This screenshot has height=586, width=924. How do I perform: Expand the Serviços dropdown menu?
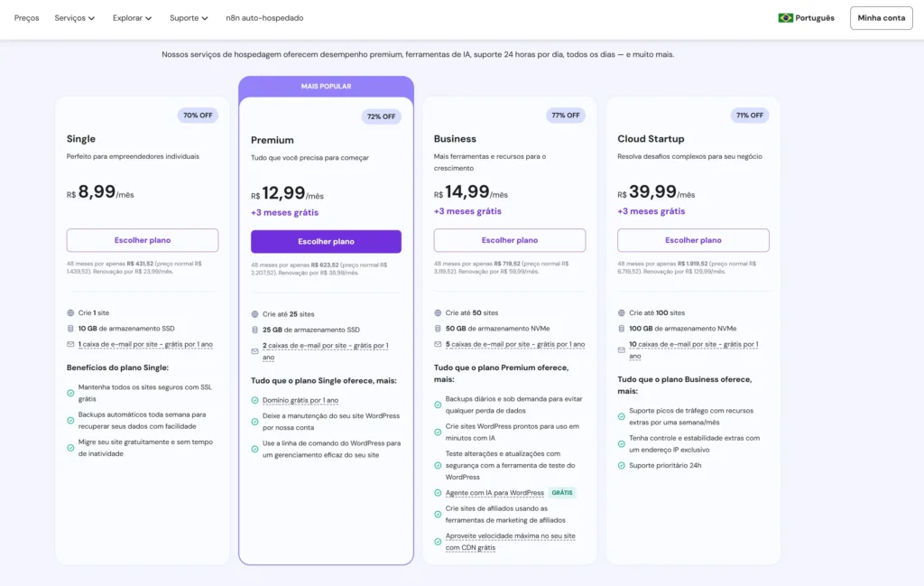(x=74, y=18)
